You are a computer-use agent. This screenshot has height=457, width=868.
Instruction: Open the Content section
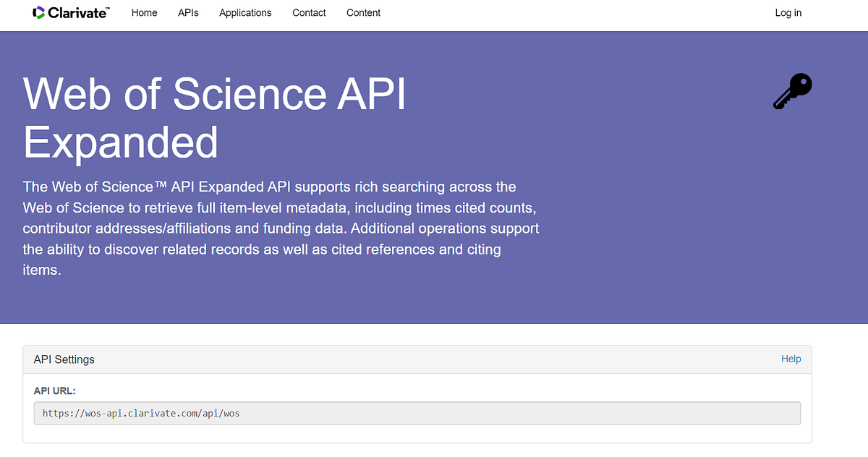363,13
